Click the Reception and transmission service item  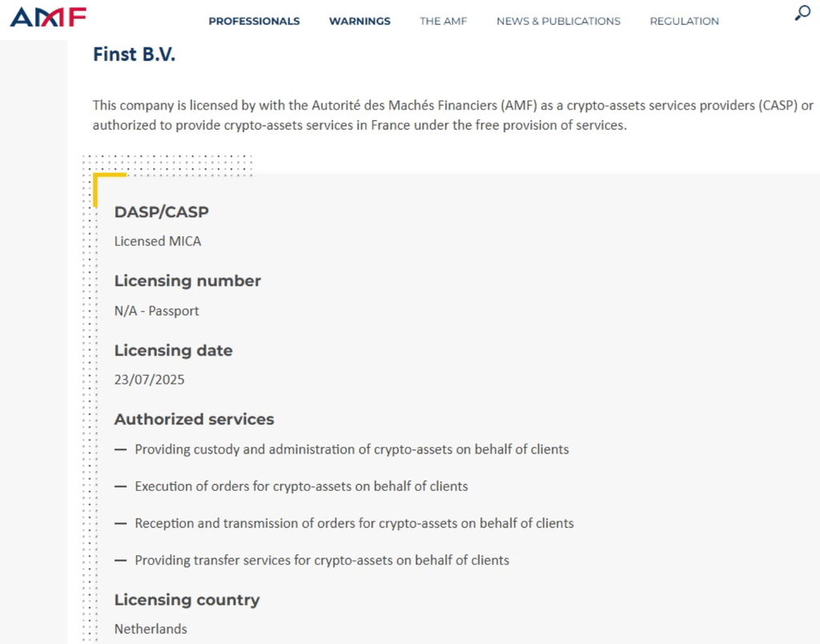tap(354, 523)
